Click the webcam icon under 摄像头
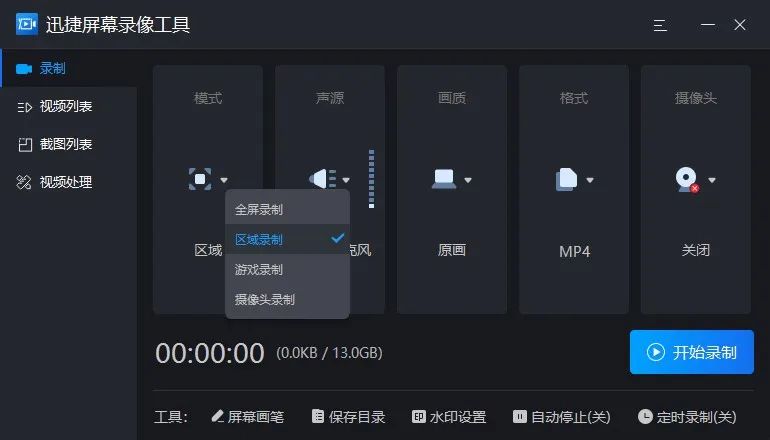The image size is (770, 440). [x=687, y=180]
